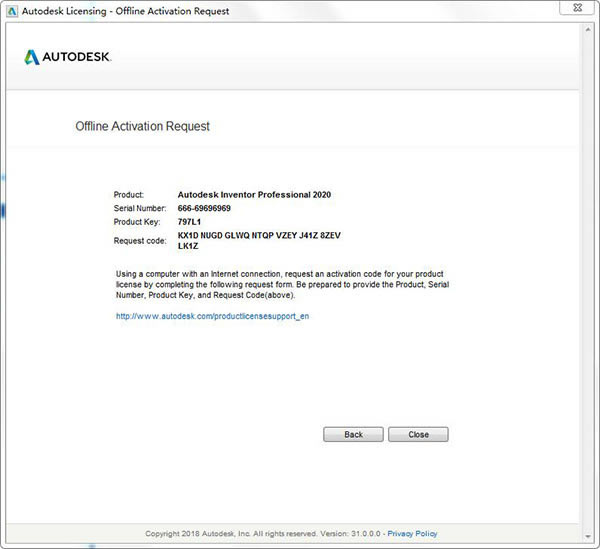Open the productlicensesupport_en link
Viewport: 600px width, 549px height.
[206, 315]
